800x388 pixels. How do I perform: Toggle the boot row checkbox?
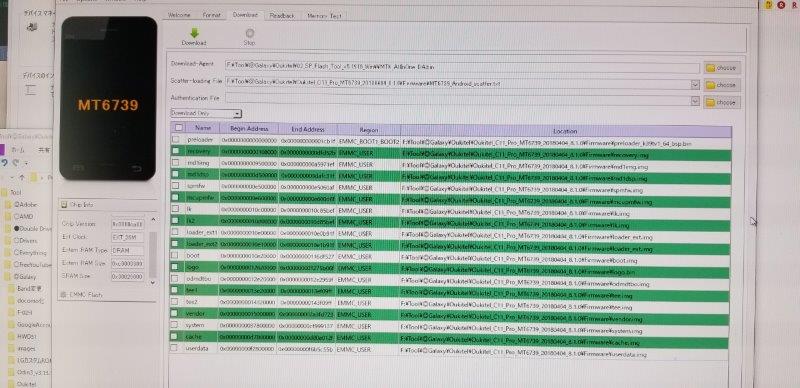click(175, 255)
